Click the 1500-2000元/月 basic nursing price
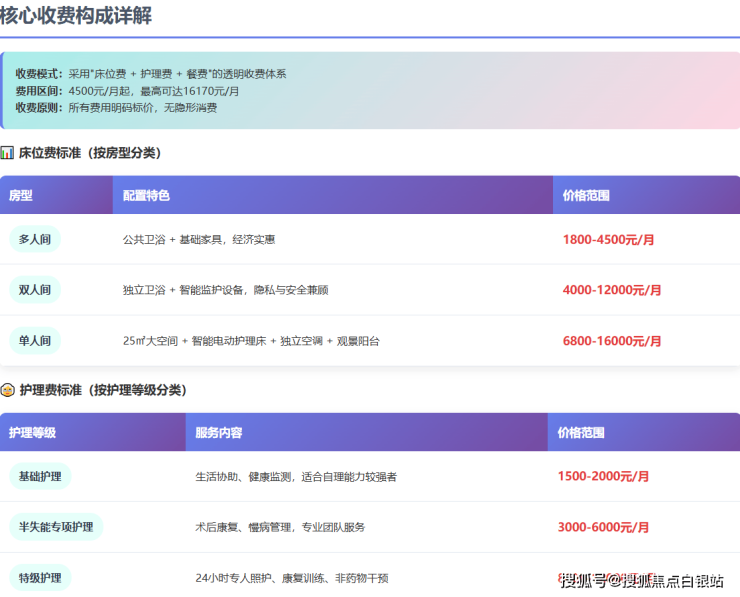 point(603,477)
